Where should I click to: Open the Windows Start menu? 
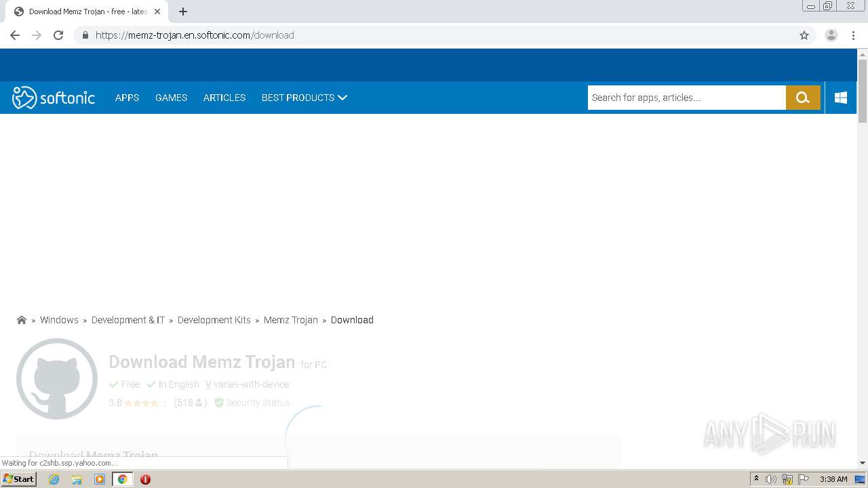pos(19,479)
